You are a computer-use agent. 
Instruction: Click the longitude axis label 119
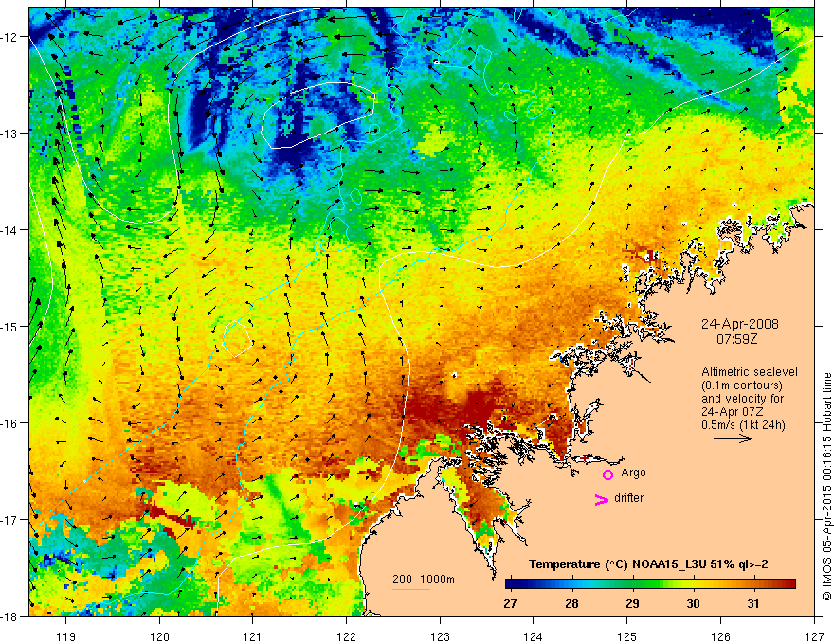coord(66,637)
